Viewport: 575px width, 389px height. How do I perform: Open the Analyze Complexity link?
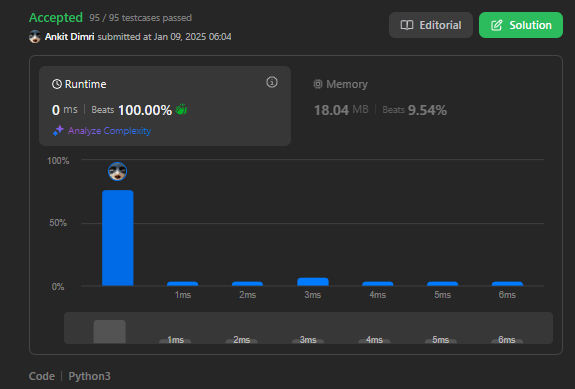pyautogui.click(x=109, y=131)
